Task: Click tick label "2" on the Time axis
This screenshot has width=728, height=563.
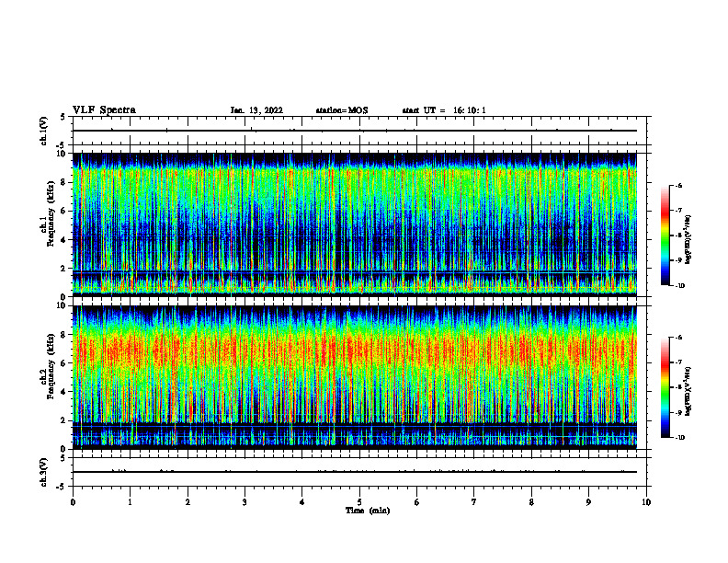Action: pyautogui.click(x=188, y=502)
